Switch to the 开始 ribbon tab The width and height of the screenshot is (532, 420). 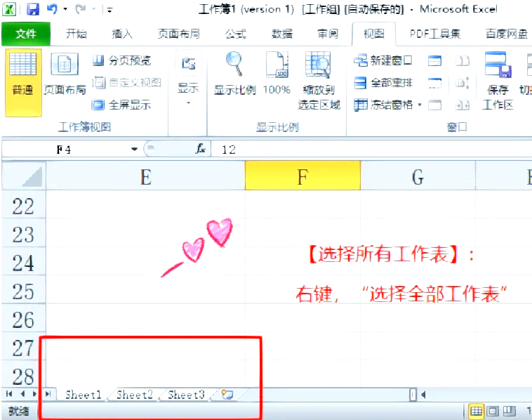(77, 34)
